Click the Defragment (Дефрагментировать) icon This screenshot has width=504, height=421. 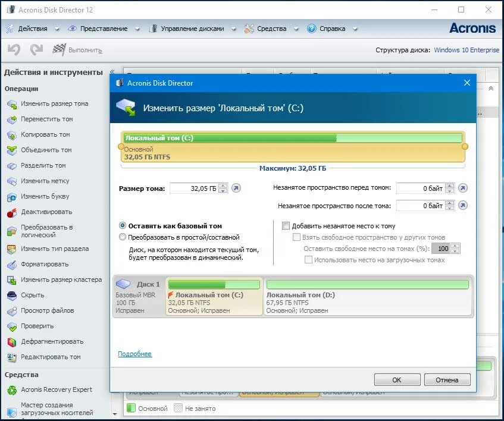[12, 342]
